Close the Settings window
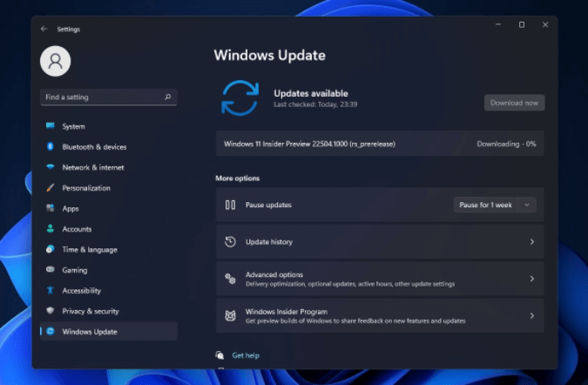 point(545,24)
